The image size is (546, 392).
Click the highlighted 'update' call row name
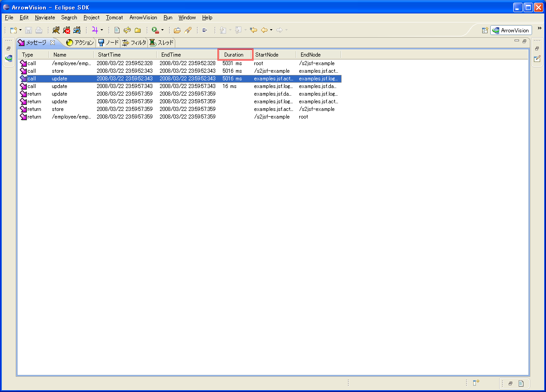tap(59, 79)
